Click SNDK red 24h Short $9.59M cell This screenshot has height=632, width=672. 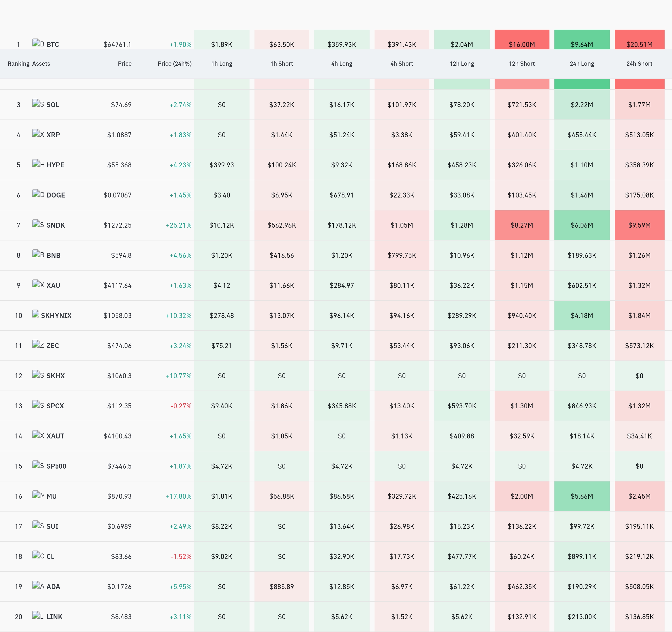(639, 225)
